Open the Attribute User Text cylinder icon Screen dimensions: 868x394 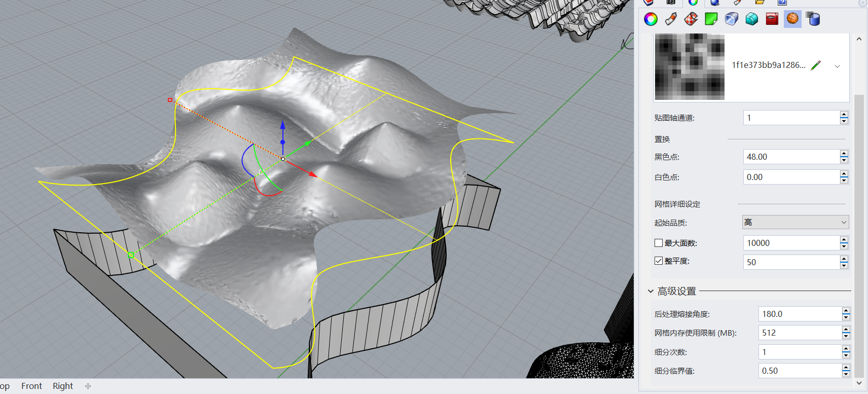click(813, 19)
